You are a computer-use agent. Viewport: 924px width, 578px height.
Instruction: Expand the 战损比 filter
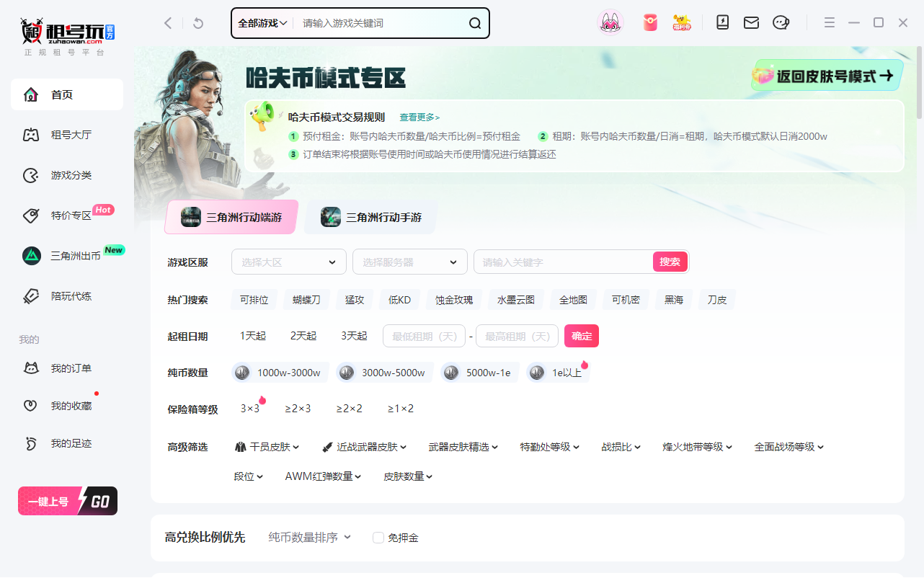pyautogui.click(x=622, y=447)
